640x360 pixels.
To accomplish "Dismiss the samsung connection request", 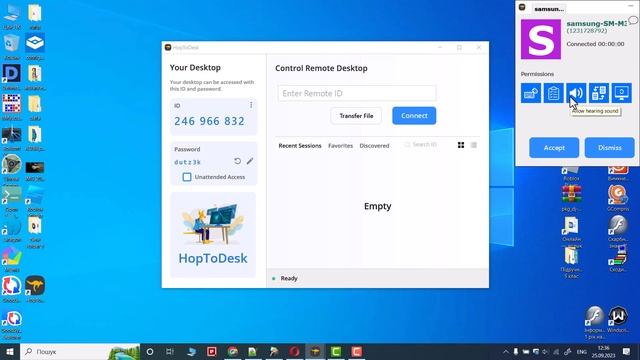I will (x=609, y=148).
